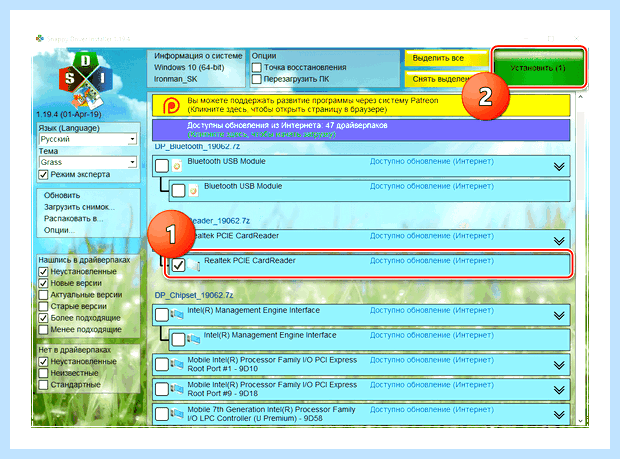Click the nested Intel Management Engine Interface icon

pos(194,340)
